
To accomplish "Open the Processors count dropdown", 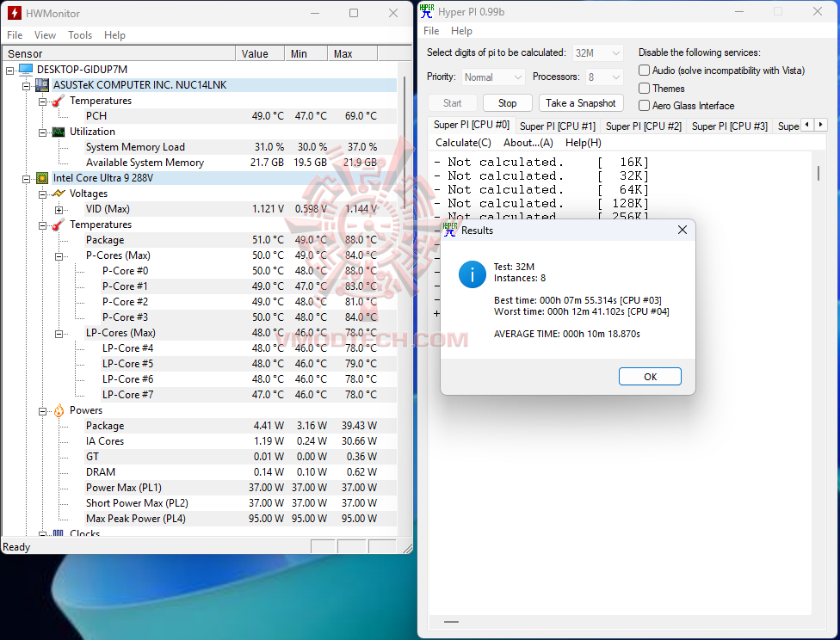I will point(604,77).
